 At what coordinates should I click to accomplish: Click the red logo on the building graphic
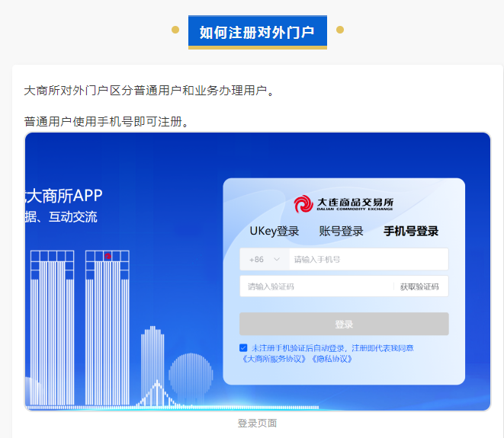(108, 256)
